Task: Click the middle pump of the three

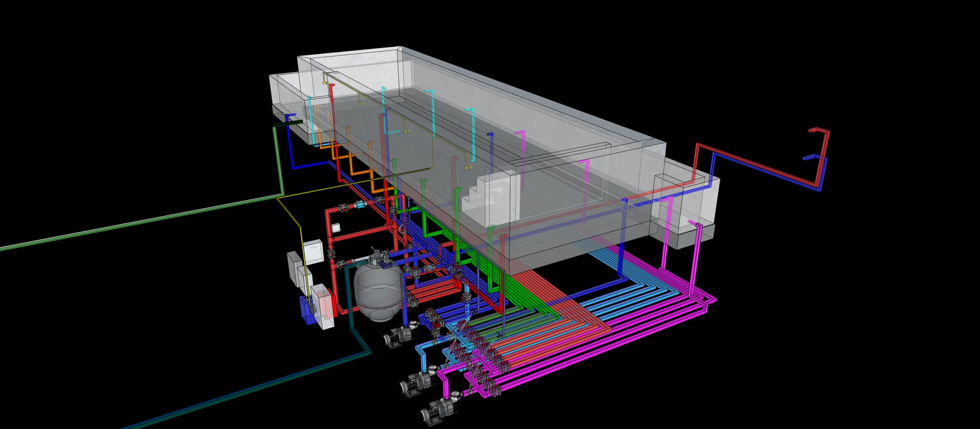Action: 418,381
